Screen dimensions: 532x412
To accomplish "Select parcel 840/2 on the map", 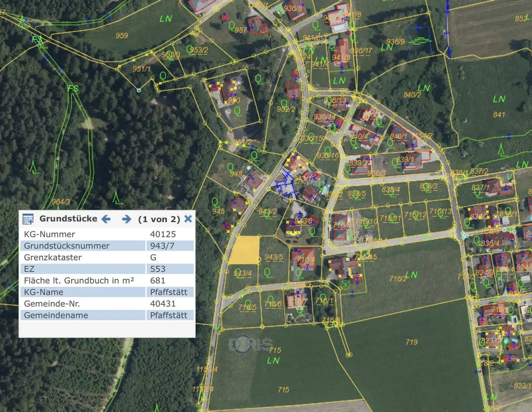I will click(x=412, y=95).
